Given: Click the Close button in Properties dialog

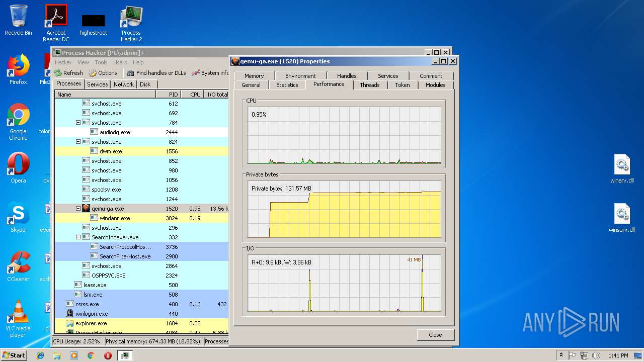Looking at the screenshot, I should pyautogui.click(x=435, y=335).
